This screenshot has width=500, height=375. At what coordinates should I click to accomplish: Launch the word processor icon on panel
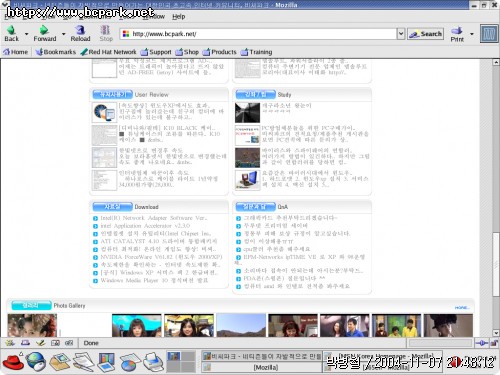coord(83,362)
